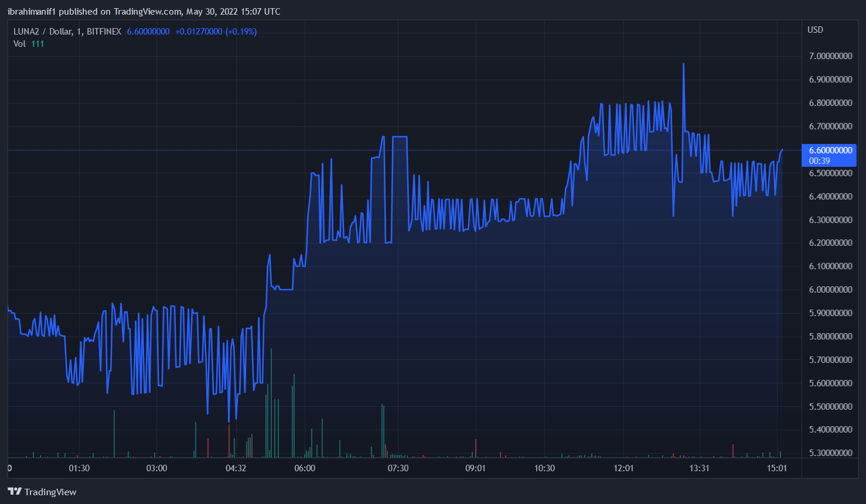Screen dimensions: 866x504
Task: Select the LUNA2 / Dollar symbol title
Action: [42, 32]
